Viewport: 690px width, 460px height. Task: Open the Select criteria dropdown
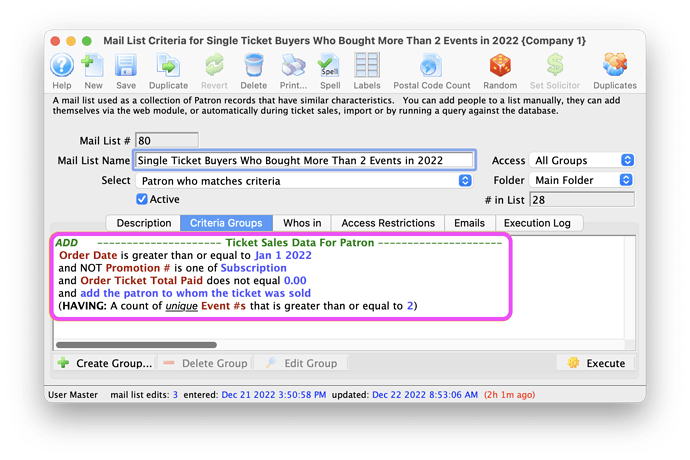(x=304, y=180)
